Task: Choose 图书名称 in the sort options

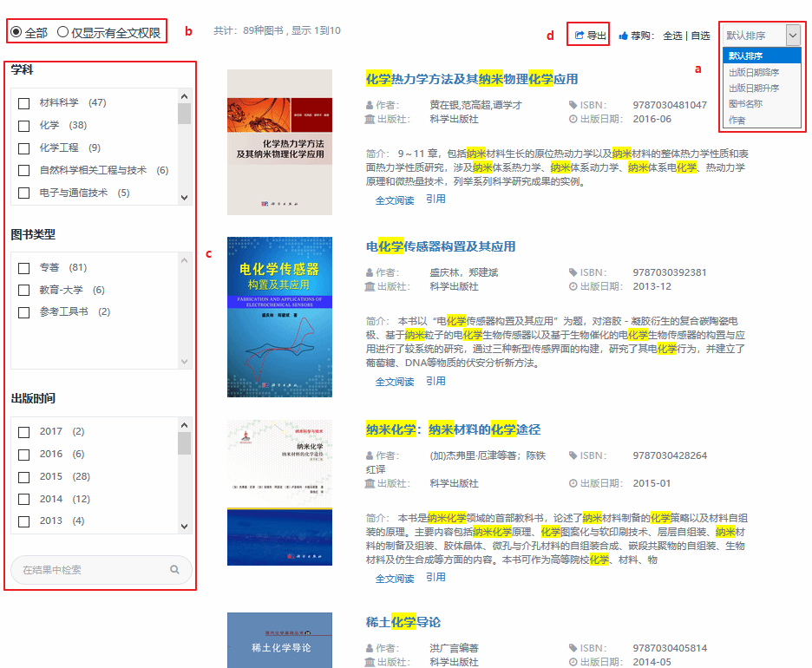Action: [745, 104]
